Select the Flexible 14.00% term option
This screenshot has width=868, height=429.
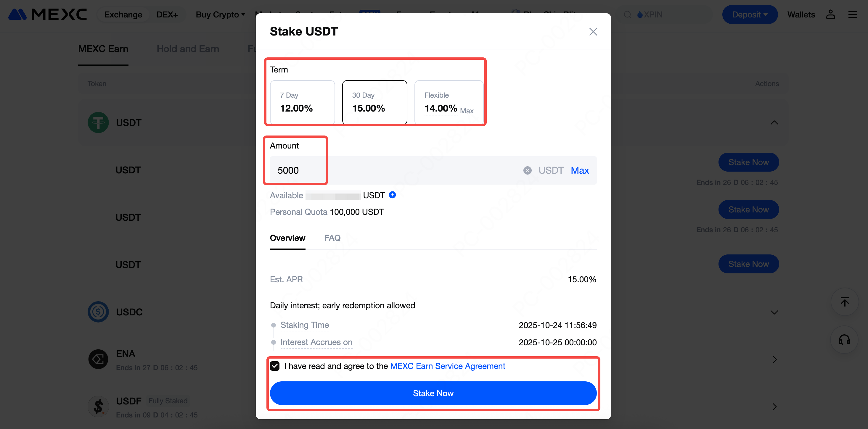(449, 102)
